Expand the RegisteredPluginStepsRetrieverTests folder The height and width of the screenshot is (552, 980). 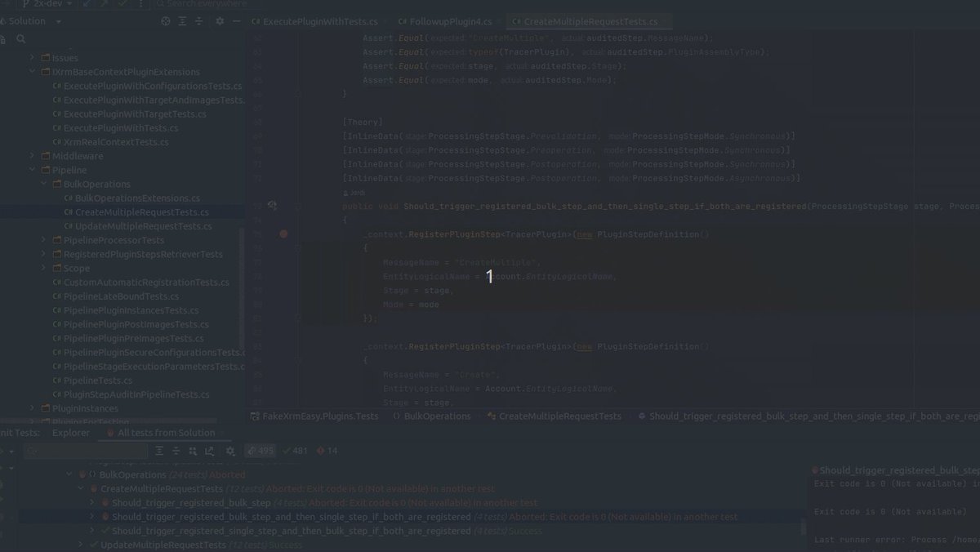44,254
